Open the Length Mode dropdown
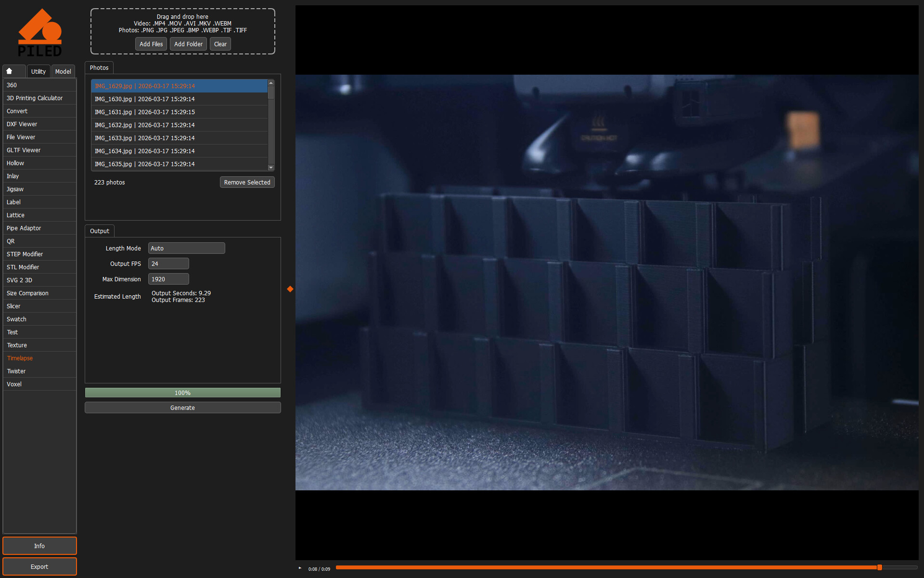The image size is (924, 578). click(x=186, y=248)
